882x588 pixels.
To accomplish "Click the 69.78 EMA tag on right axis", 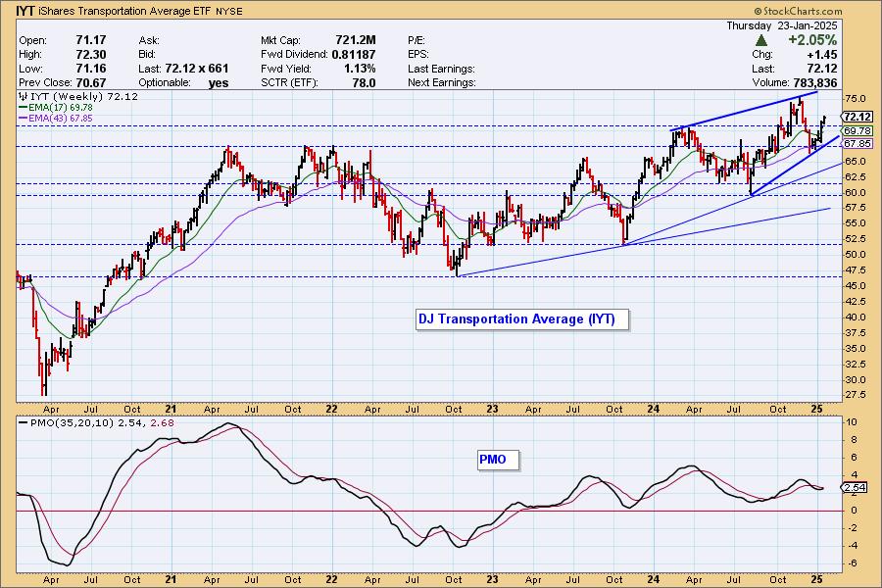I will tap(857, 130).
